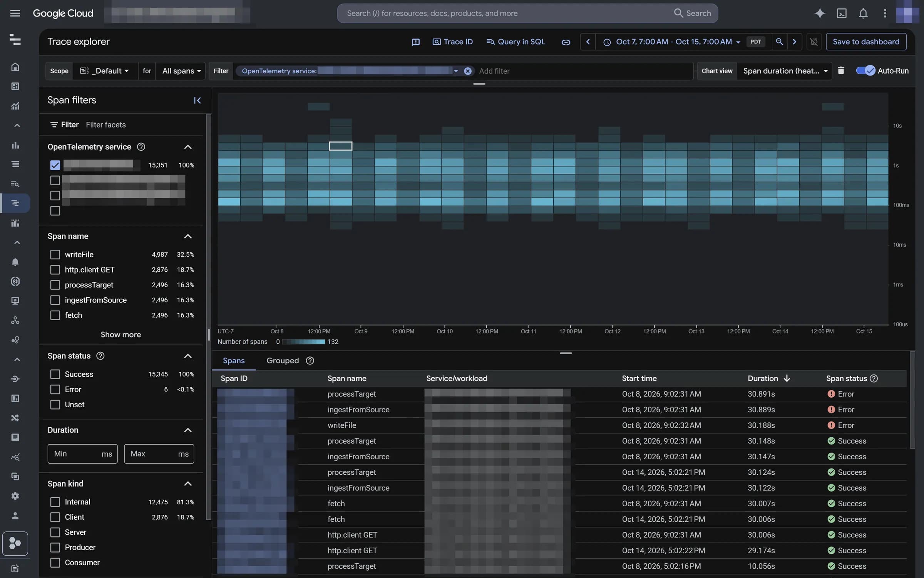
Task: Collapse the Span name facet section
Action: 187,236
